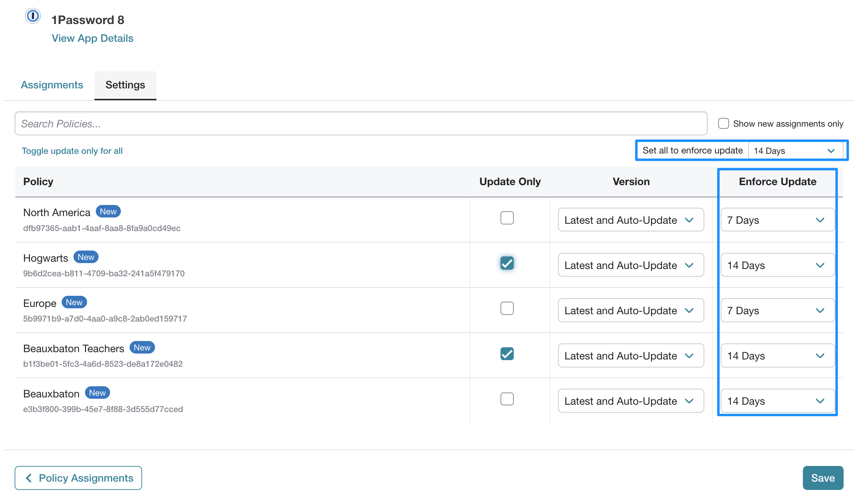Click the North America policy name
The image size is (868, 499).
click(57, 213)
